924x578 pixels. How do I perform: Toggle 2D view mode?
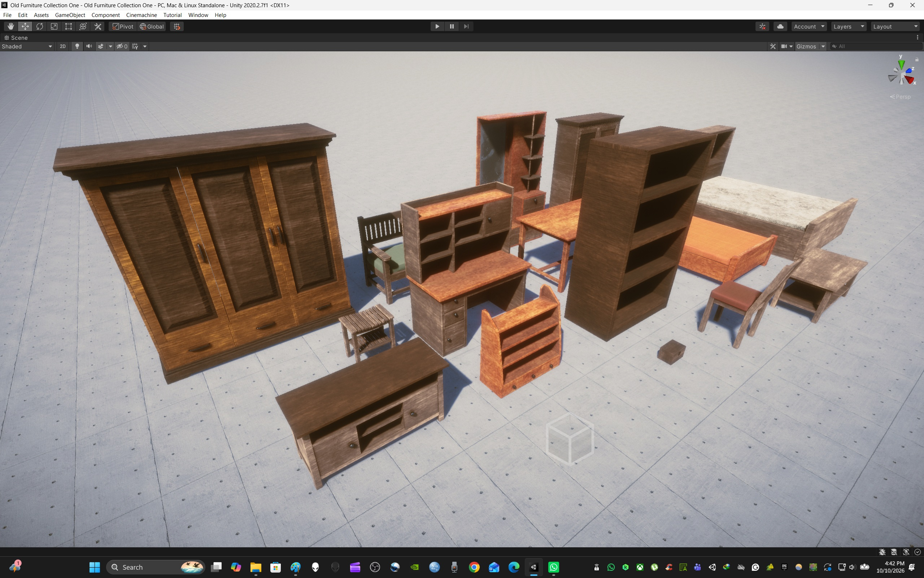[x=62, y=46]
